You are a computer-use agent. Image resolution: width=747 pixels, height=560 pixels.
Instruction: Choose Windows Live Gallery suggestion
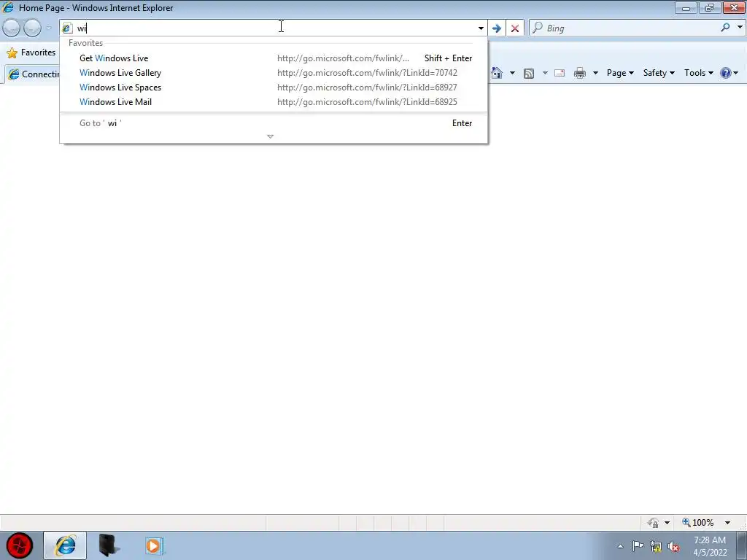(274, 73)
